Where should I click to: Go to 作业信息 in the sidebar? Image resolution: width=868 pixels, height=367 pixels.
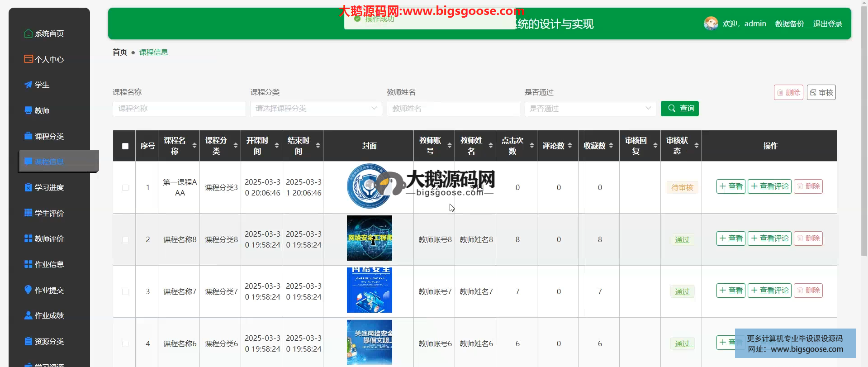tap(49, 264)
